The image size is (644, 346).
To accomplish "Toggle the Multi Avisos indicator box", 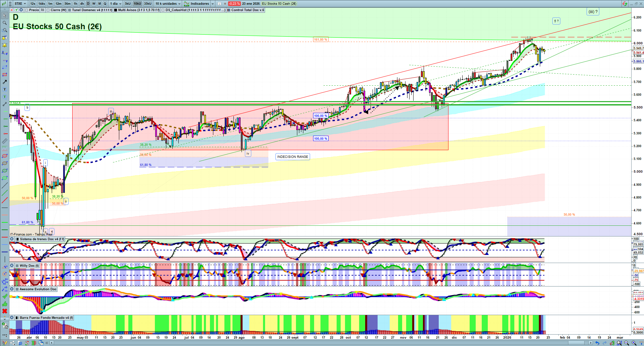I will pos(116,10).
